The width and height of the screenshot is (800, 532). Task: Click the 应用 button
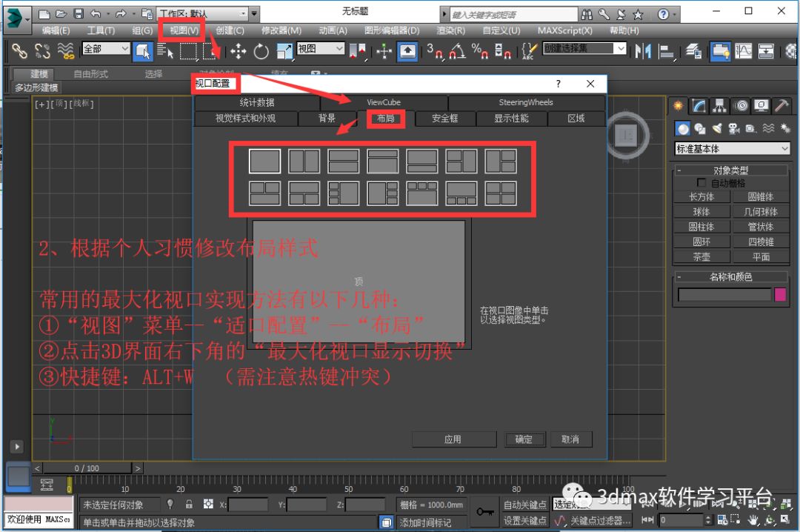[453, 439]
